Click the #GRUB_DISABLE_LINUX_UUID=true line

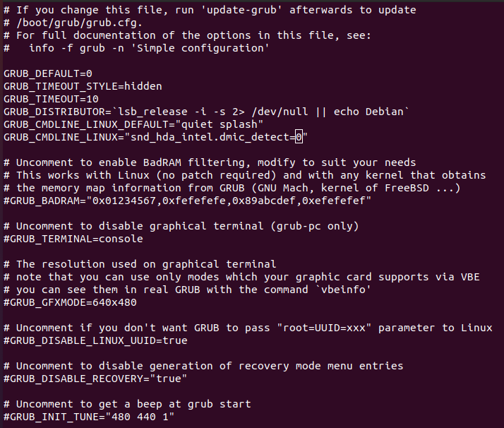(95, 340)
